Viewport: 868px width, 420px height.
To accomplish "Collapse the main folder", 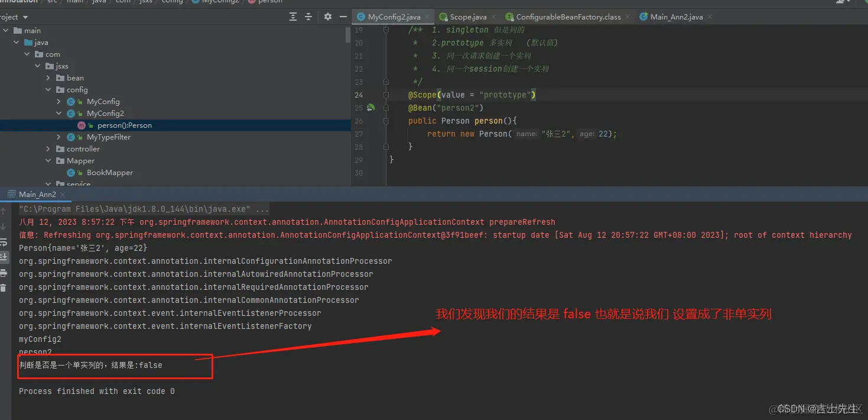I will pos(6,31).
